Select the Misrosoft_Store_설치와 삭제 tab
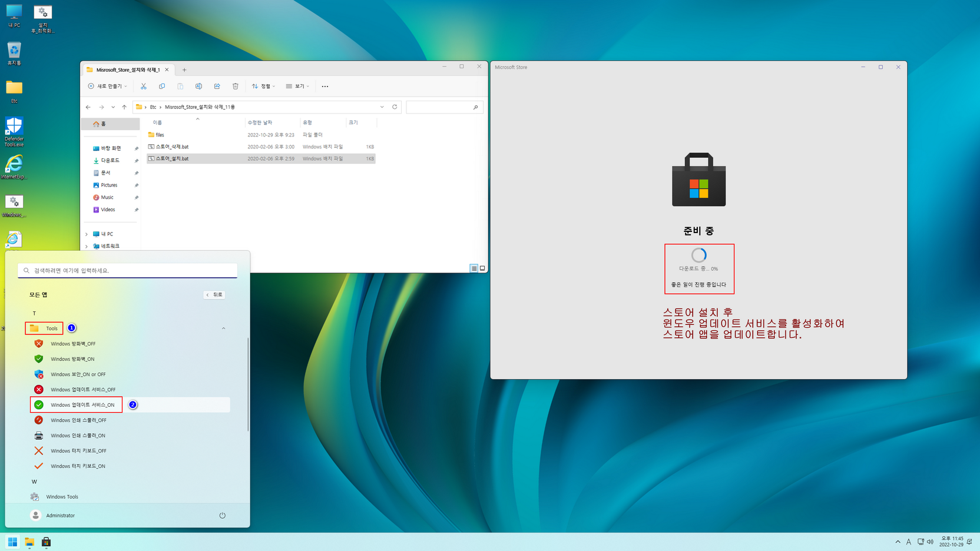The width and height of the screenshot is (980, 551). point(128,70)
